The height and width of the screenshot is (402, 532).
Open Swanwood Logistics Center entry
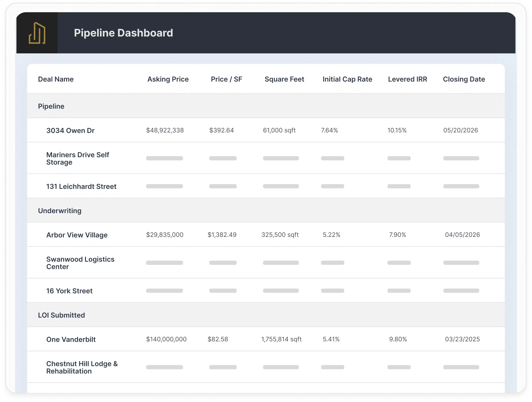[80, 263]
